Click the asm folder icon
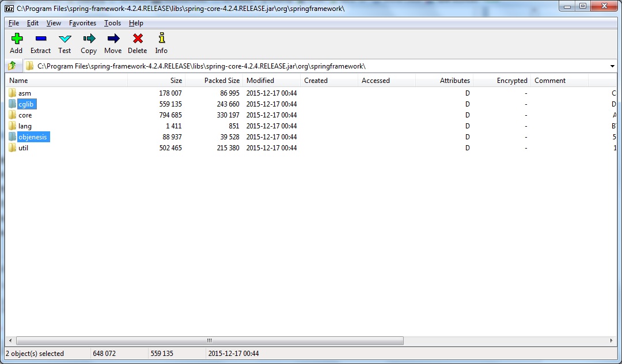Image resolution: width=622 pixels, height=364 pixels. tap(12, 93)
